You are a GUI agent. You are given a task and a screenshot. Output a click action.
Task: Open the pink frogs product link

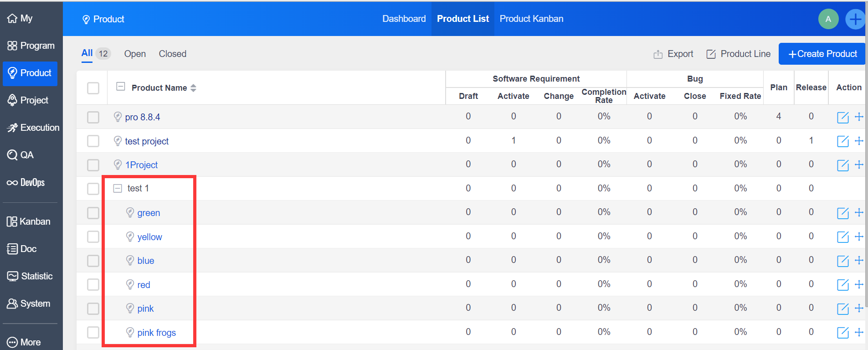point(156,333)
